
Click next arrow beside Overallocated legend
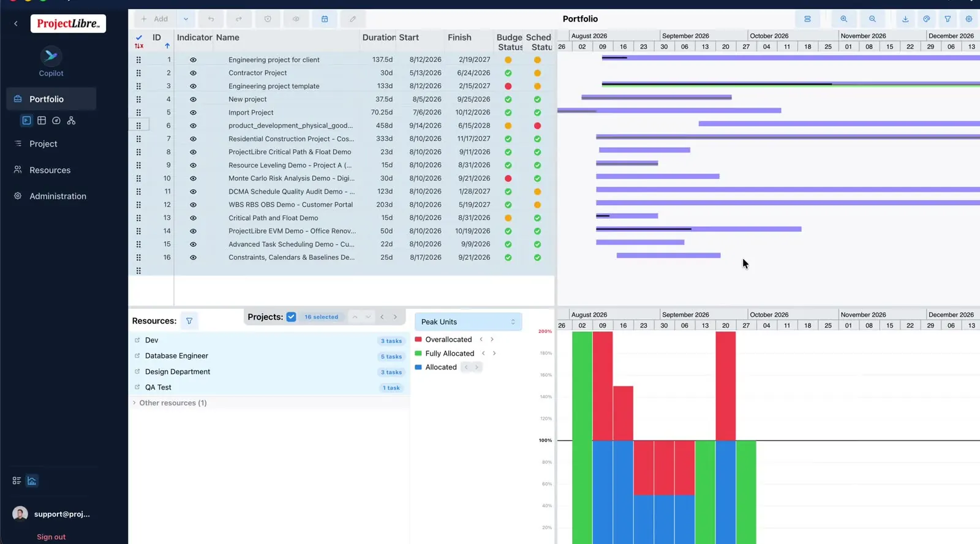(492, 339)
